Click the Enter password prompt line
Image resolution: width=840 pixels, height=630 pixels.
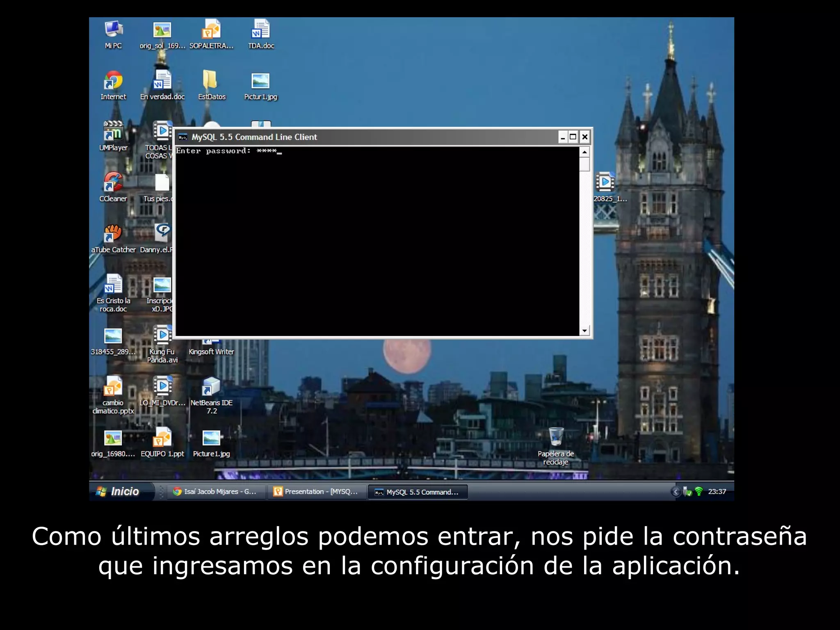(229, 151)
